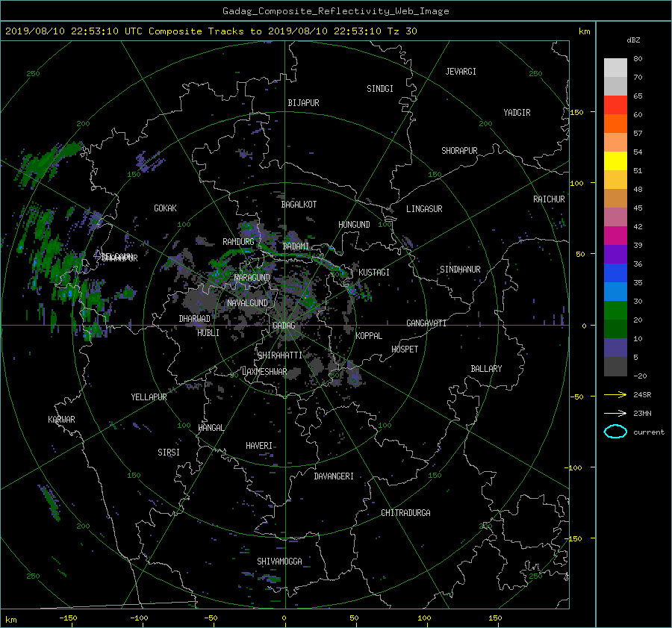Click the white 23MN arrow legend icon
672x628 pixels.
(615, 413)
